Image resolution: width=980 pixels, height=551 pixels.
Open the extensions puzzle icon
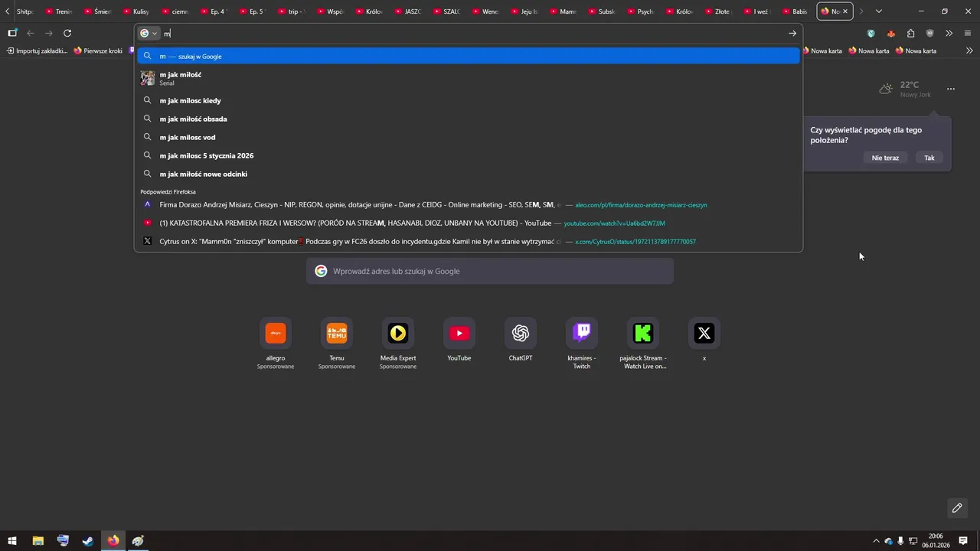910,33
